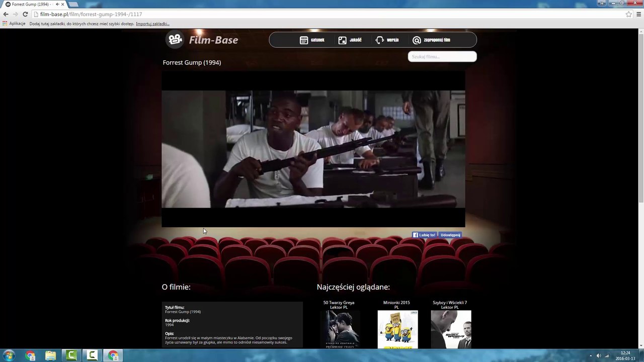The height and width of the screenshot is (362, 644).
Task: Open the Minionki 2015 poster thumbnail
Action: pyautogui.click(x=397, y=329)
